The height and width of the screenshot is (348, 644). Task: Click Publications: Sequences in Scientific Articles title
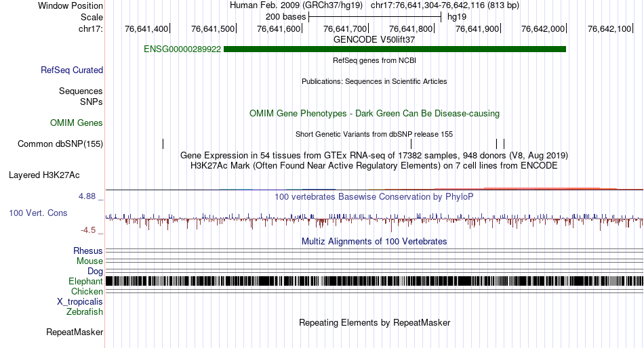[374, 81]
